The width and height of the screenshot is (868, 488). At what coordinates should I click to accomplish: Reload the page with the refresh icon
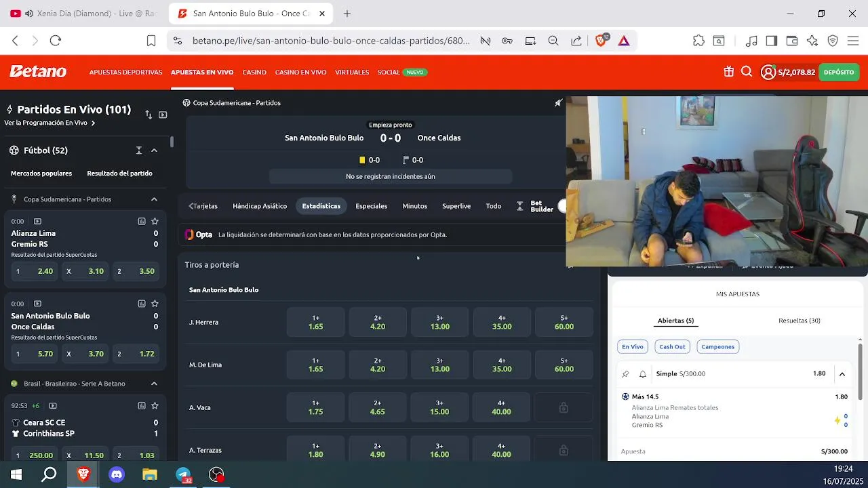click(x=56, y=41)
